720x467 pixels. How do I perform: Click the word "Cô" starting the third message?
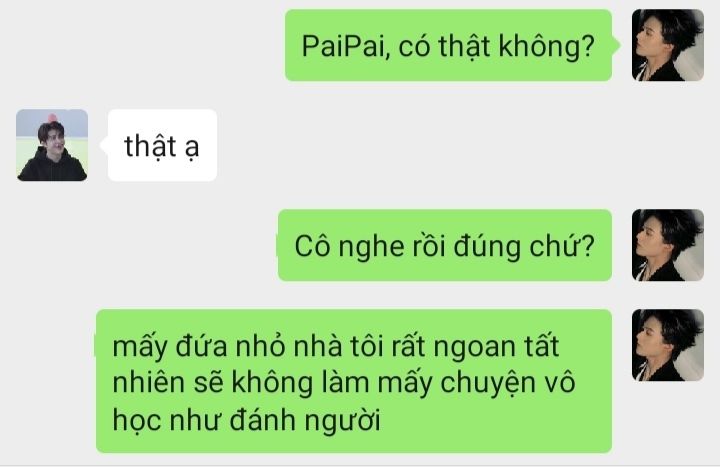point(312,247)
